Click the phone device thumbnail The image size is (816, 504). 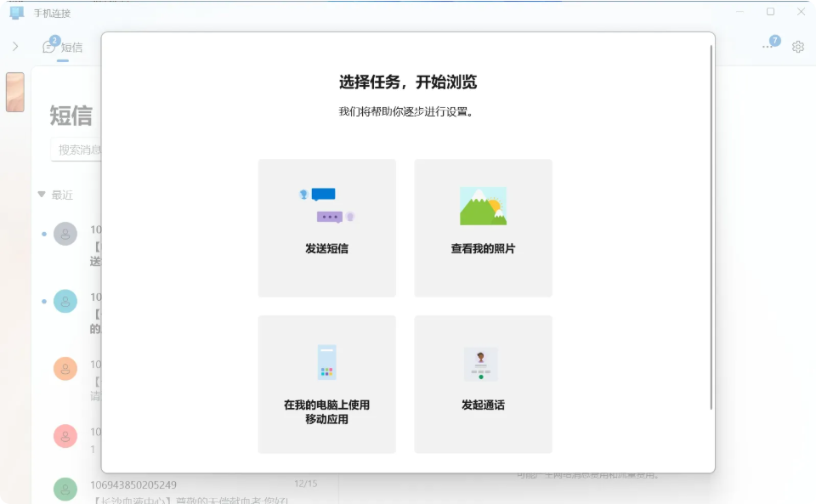[x=14, y=92]
